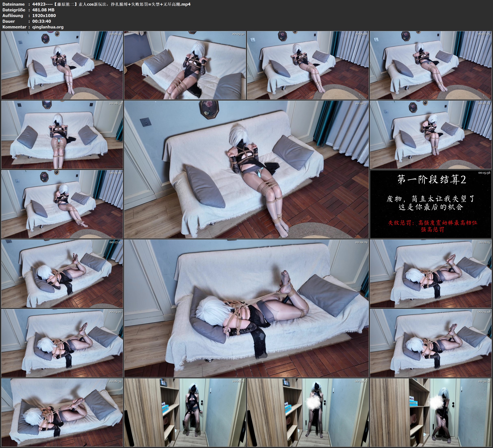This screenshot has width=493, height=448.
Task: Click the frame marked 00:21:15
Action: 431,273
